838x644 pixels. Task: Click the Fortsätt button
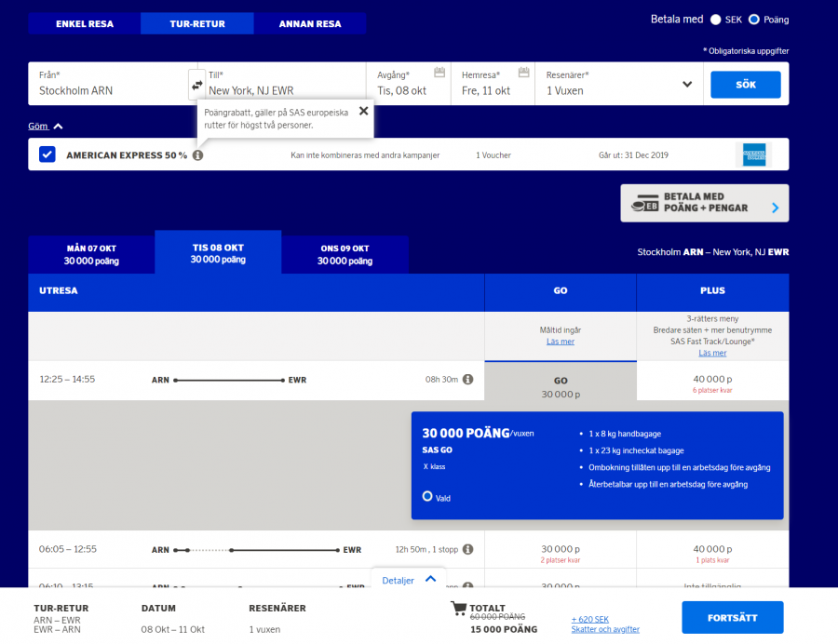[732, 617]
